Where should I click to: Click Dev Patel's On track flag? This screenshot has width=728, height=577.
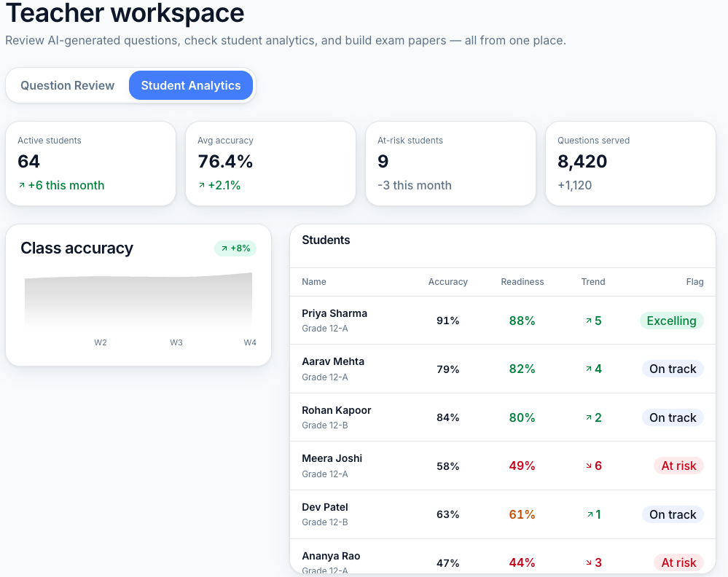[x=673, y=514]
